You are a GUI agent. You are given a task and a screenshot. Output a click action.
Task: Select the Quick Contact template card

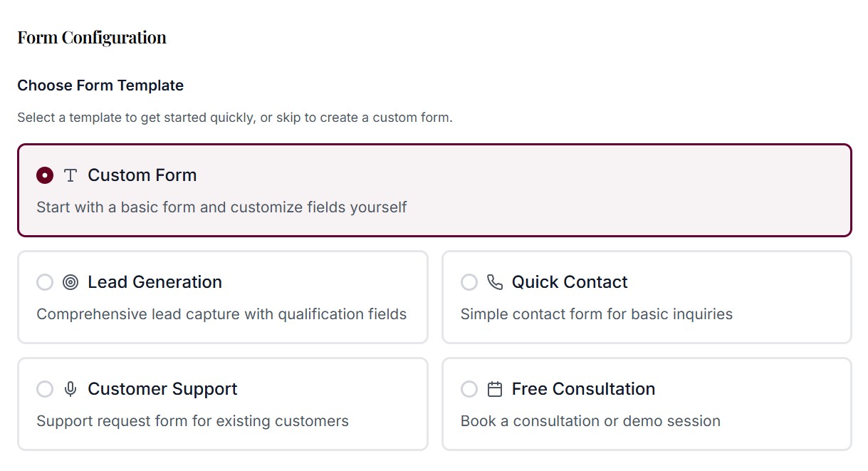pyautogui.click(x=647, y=297)
